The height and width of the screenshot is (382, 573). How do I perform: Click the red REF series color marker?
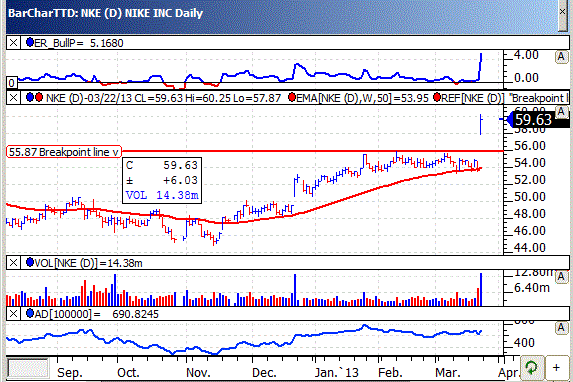tap(436, 98)
